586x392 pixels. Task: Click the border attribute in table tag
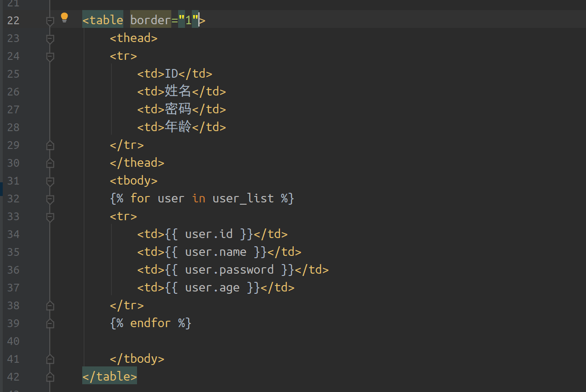(151, 21)
